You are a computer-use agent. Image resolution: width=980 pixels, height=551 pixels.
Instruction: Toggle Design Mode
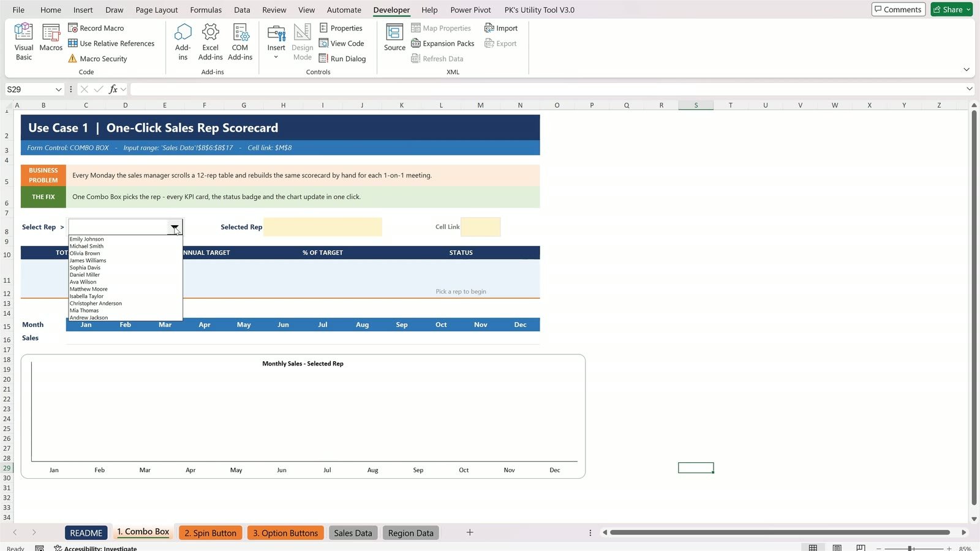[302, 42]
